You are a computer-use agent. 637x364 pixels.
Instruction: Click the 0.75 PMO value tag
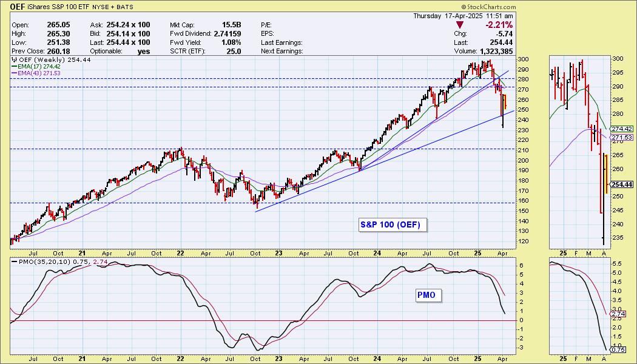pos(619,350)
